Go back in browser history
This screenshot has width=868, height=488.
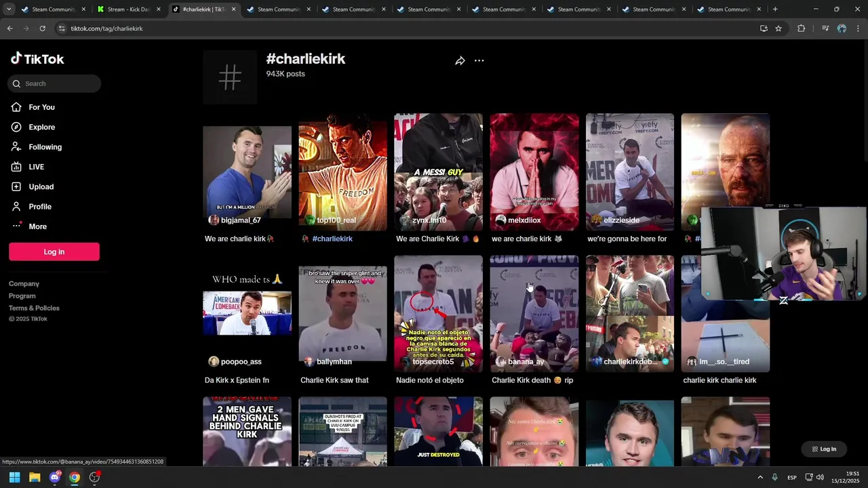[x=9, y=28]
